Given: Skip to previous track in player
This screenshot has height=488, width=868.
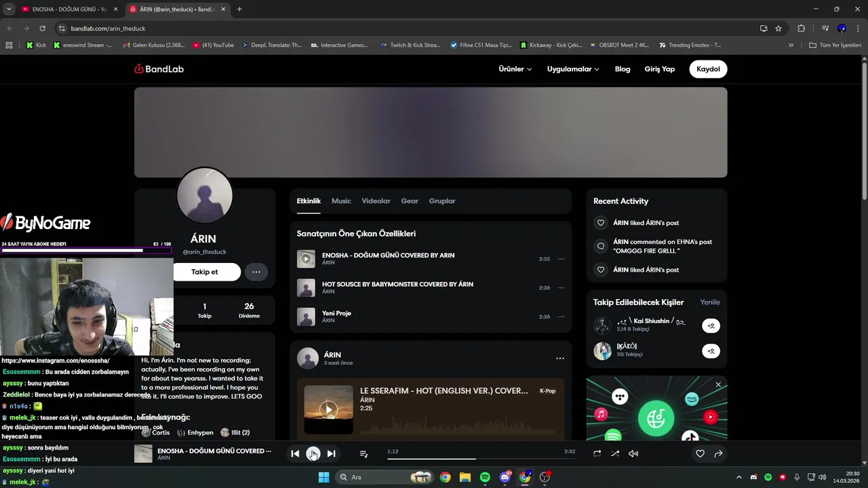Looking at the screenshot, I should tap(295, 453).
